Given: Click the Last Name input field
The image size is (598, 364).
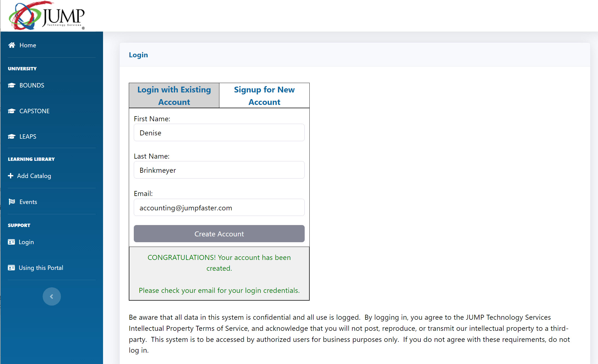Looking at the screenshot, I should (x=219, y=170).
